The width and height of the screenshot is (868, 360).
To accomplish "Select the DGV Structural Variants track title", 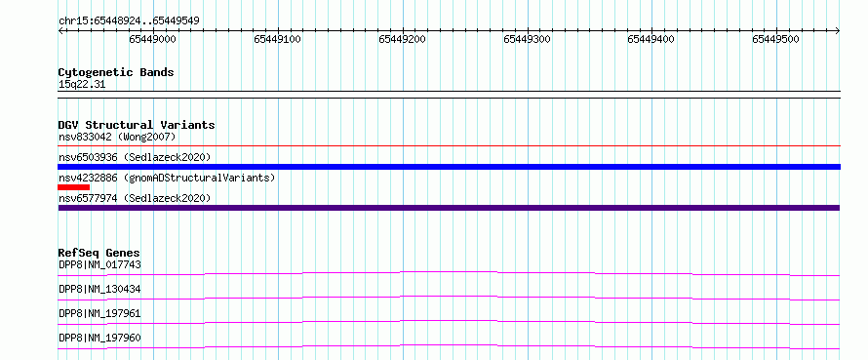I will (137, 125).
